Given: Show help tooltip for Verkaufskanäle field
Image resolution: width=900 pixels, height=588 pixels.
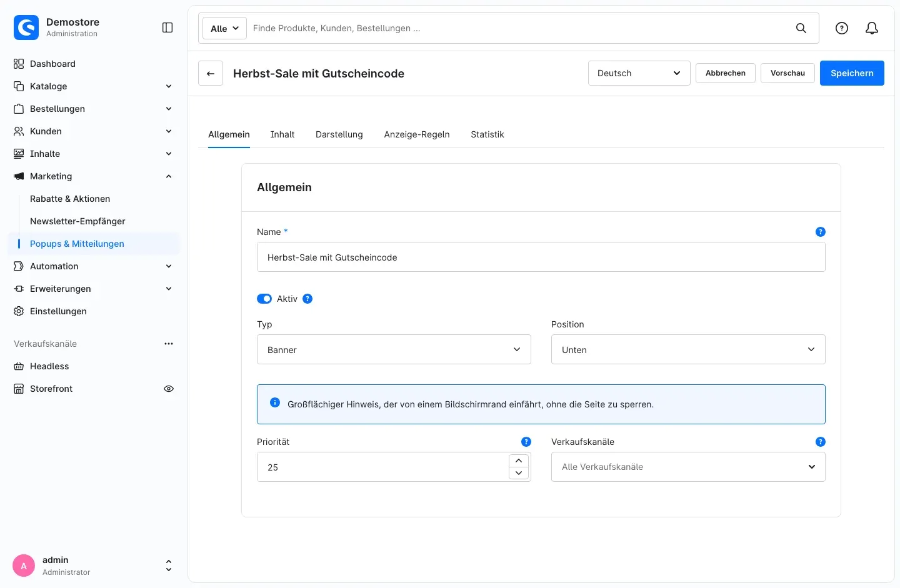Looking at the screenshot, I should click(821, 442).
